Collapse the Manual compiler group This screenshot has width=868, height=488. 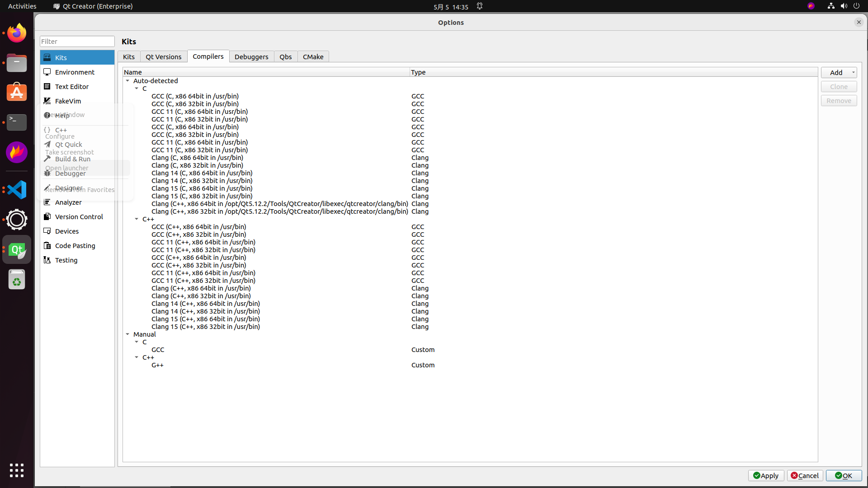coord(127,334)
